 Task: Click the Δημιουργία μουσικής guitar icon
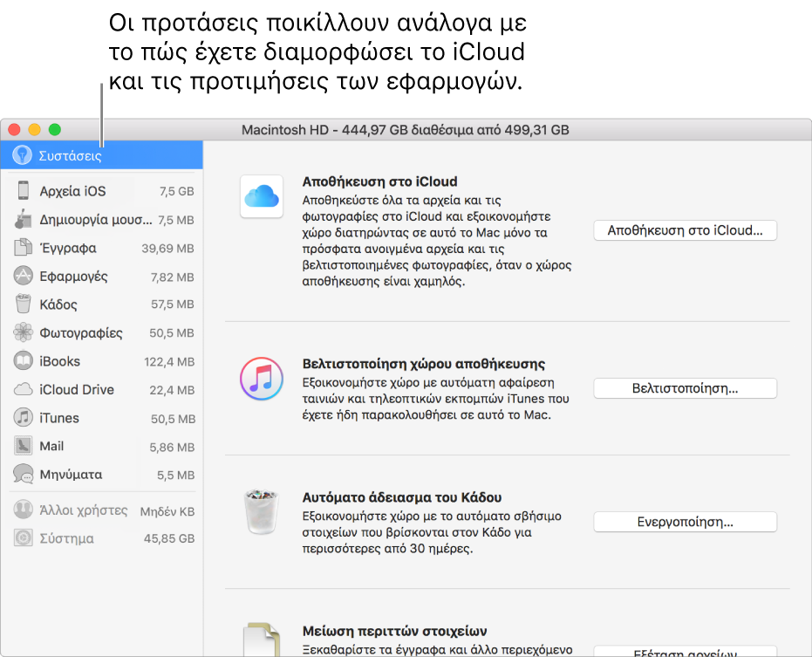click(23, 219)
